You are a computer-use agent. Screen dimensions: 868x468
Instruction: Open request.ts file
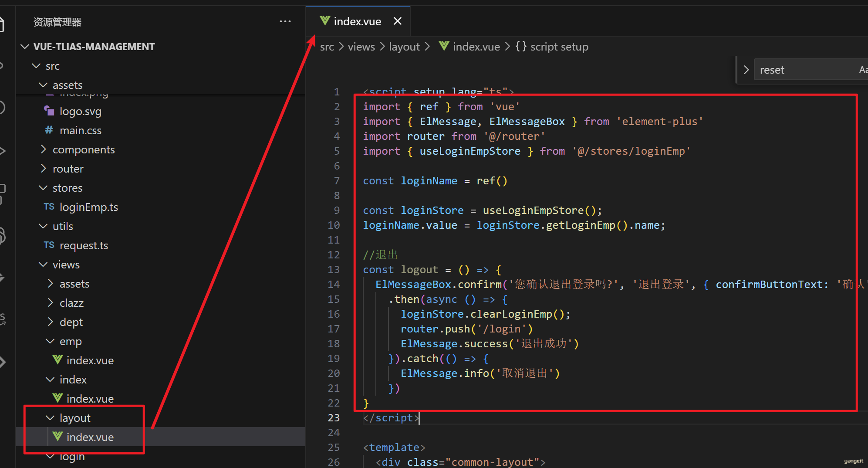coord(84,245)
